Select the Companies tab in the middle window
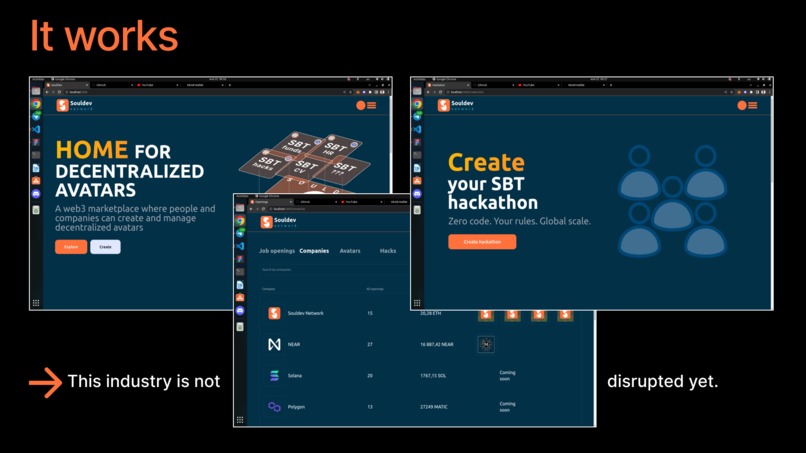The width and height of the screenshot is (806, 453). click(x=314, y=251)
